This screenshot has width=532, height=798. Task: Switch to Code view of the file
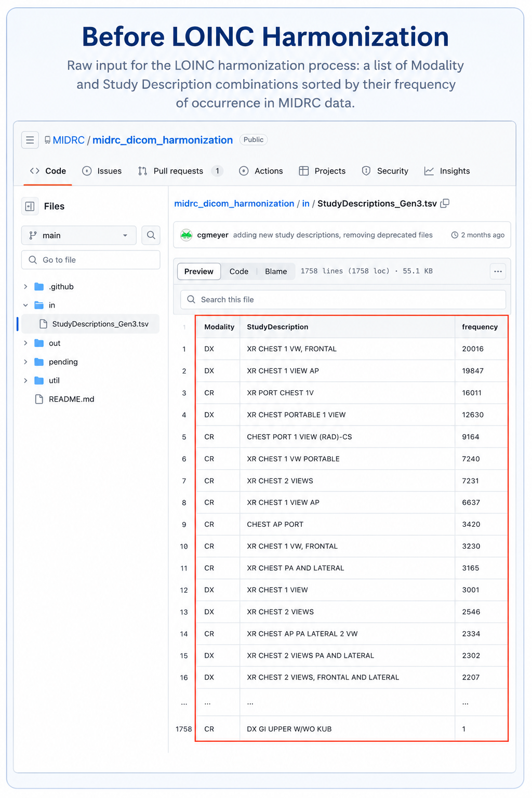[239, 271]
